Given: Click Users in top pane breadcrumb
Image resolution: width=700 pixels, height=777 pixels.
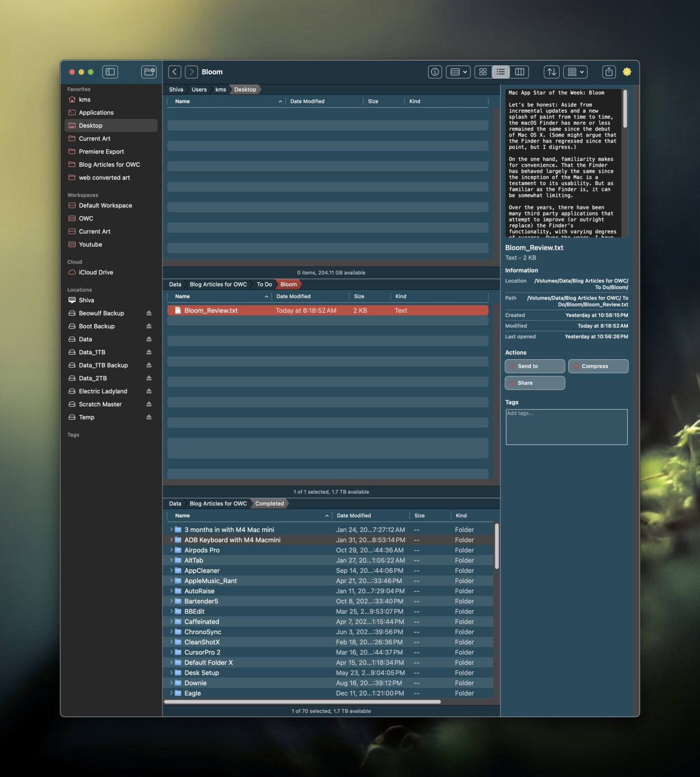Looking at the screenshot, I should pos(199,90).
